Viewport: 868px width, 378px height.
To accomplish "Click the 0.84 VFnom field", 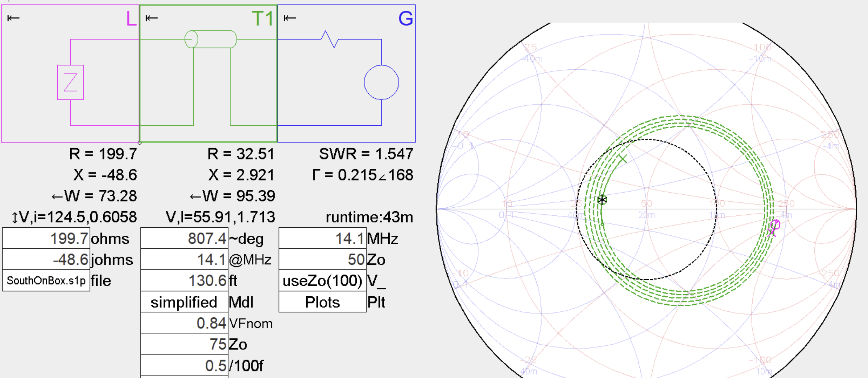I will point(184,323).
